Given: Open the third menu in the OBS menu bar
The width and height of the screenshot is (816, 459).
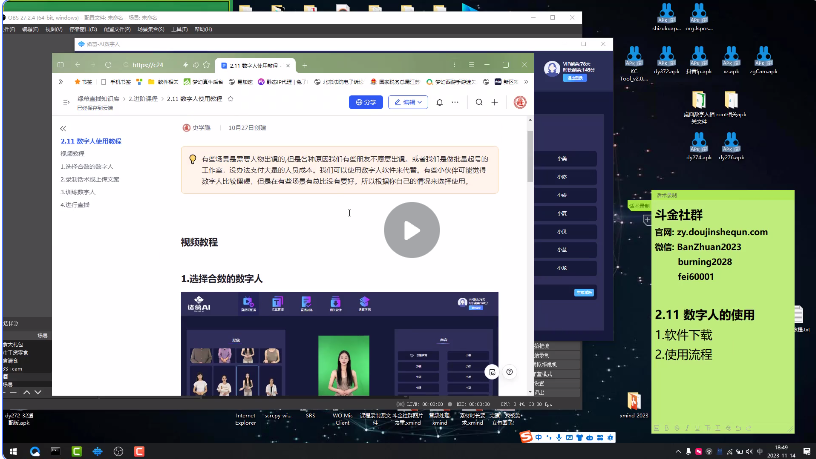Looking at the screenshot, I should pos(54,30).
